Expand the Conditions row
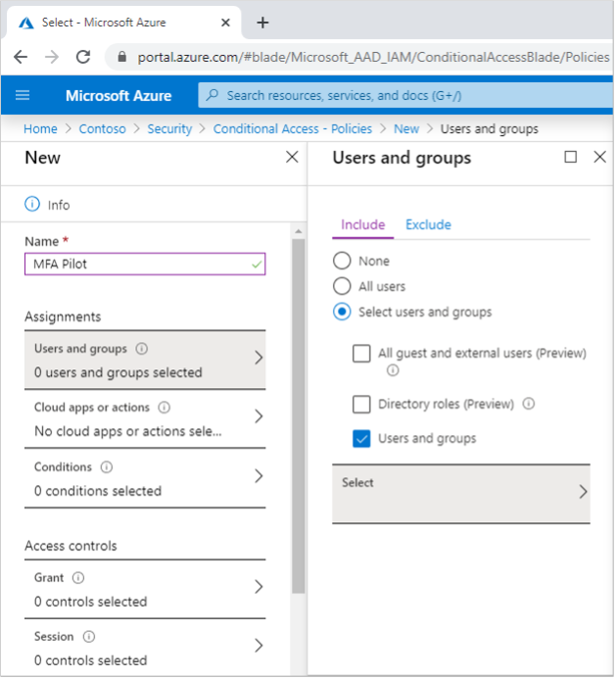Image resolution: width=616 pixels, height=679 pixels. click(145, 479)
